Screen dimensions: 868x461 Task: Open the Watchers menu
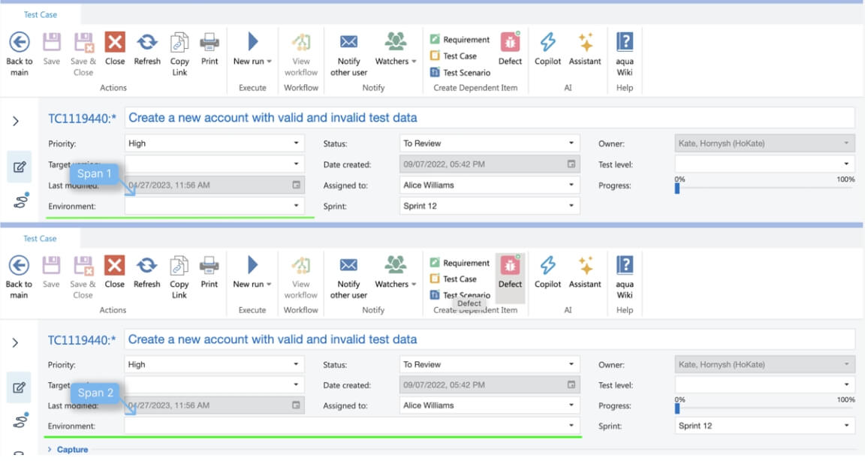393,50
